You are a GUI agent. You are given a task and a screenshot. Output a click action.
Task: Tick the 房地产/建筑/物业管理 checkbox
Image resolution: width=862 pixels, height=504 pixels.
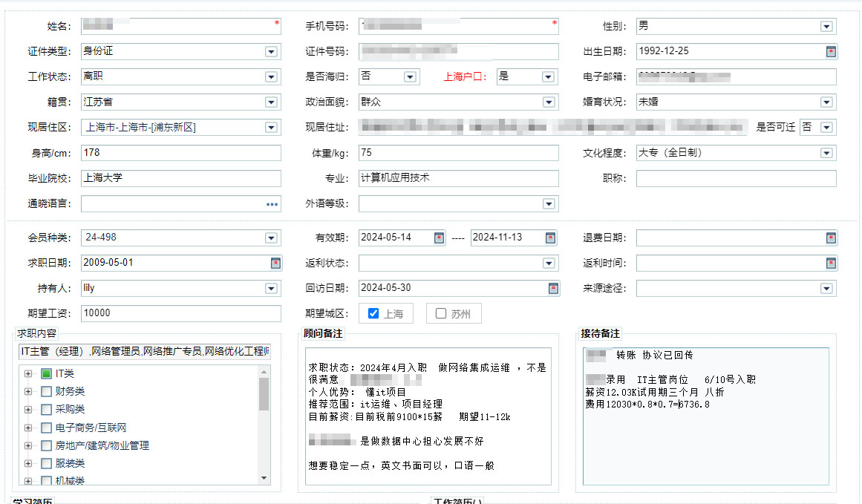[46, 446]
